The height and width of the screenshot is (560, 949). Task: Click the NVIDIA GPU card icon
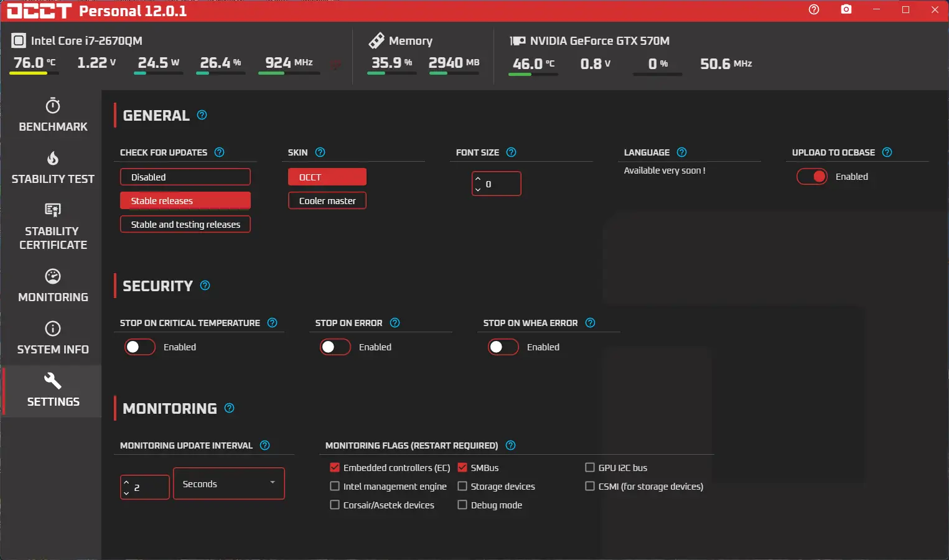518,41
